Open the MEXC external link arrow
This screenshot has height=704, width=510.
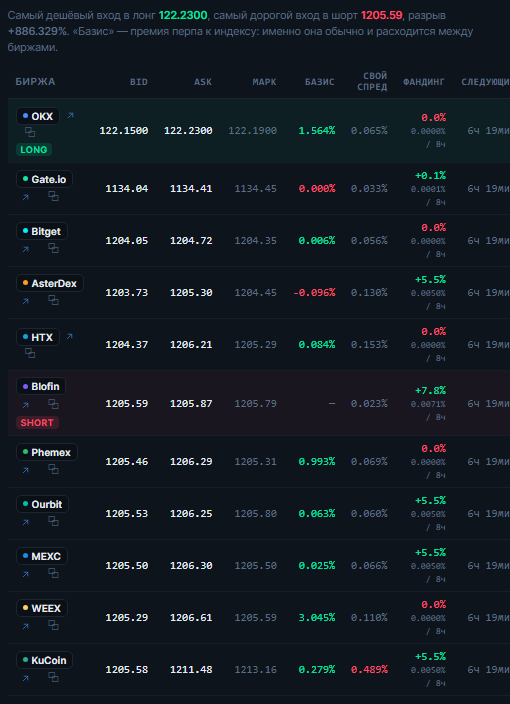tap(26, 574)
